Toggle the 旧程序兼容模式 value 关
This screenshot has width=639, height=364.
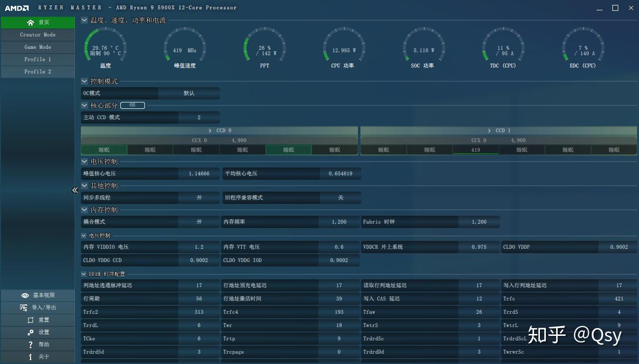[x=340, y=198]
